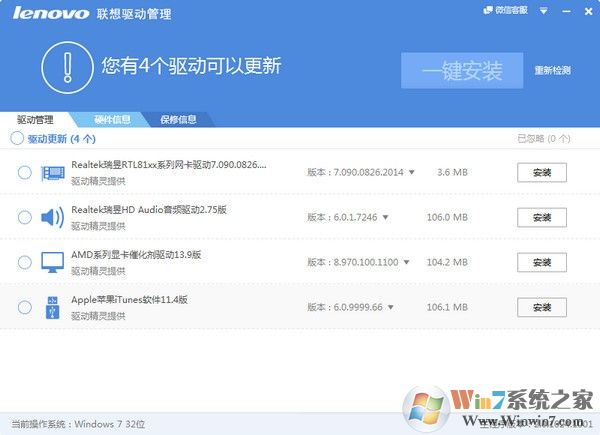Click the 重新检测 re-detect link
This screenshot has width=600, height=435.
tap(553, 70)
